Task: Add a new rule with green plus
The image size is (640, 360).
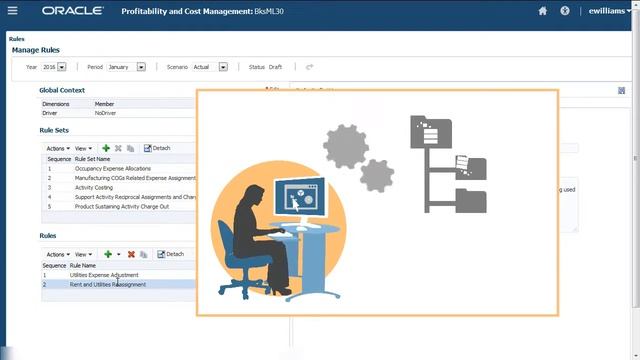Action: 108,254
